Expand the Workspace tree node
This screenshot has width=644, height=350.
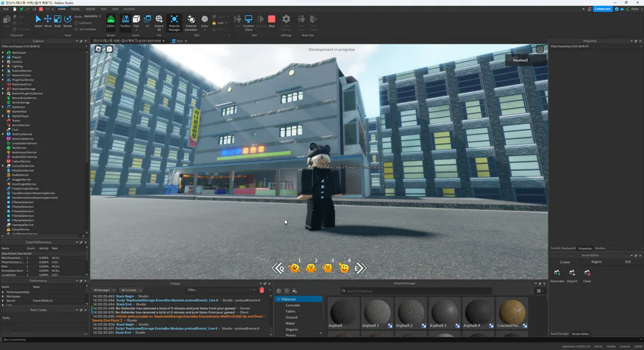point(3,52)
